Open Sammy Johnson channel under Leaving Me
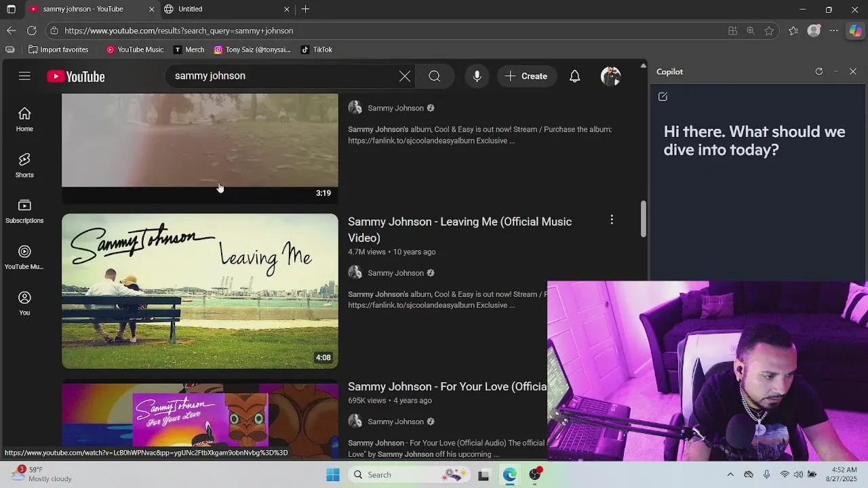The width and height of the screenshot is (868, 488). click(x=395, y=272)
